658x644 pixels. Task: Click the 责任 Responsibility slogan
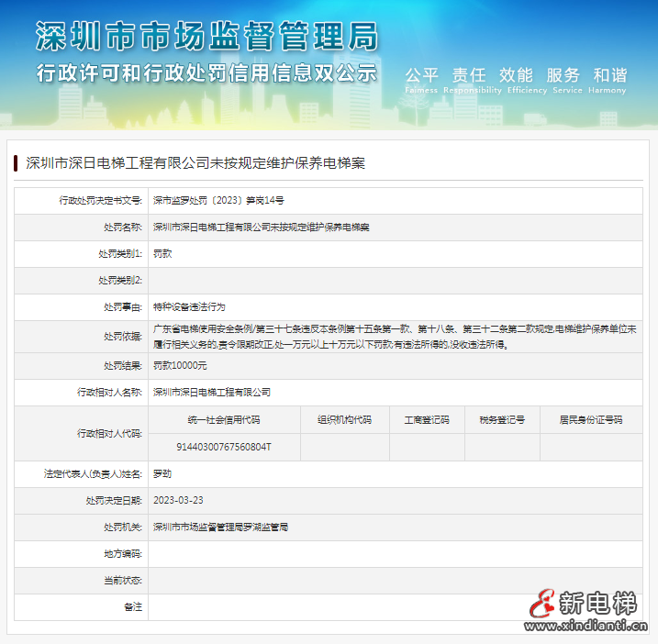click(473, 80)
